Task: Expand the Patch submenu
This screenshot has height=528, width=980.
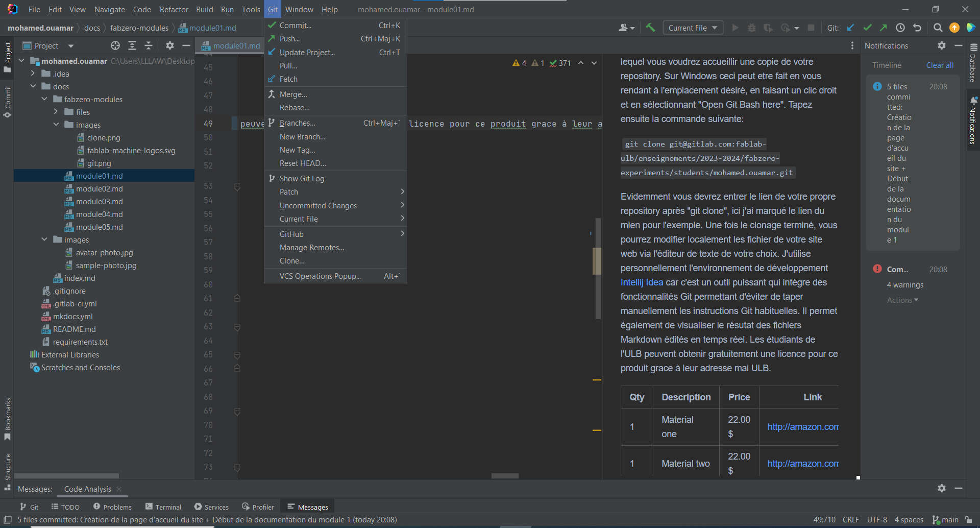Action: tap(335, 191)
